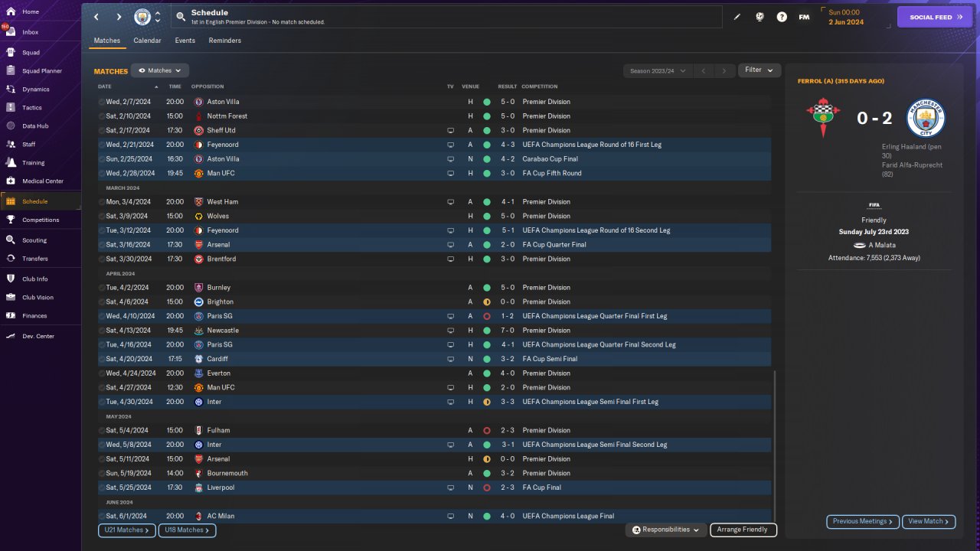980x551 pixels.
Task: Sort by the Opposition column header
Action: pos(207,86)
